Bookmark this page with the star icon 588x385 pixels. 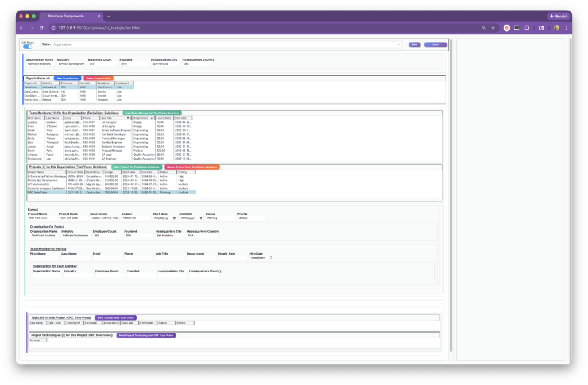click(x=493, y=28)
